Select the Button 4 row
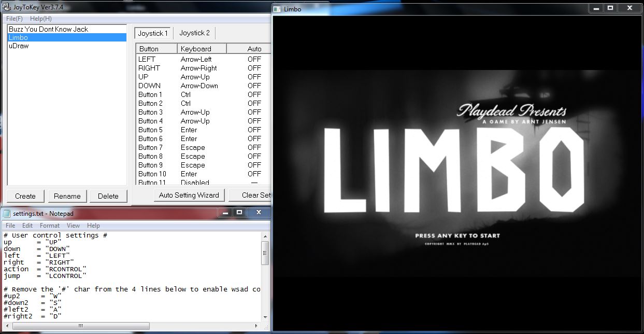 coord(203,121)
